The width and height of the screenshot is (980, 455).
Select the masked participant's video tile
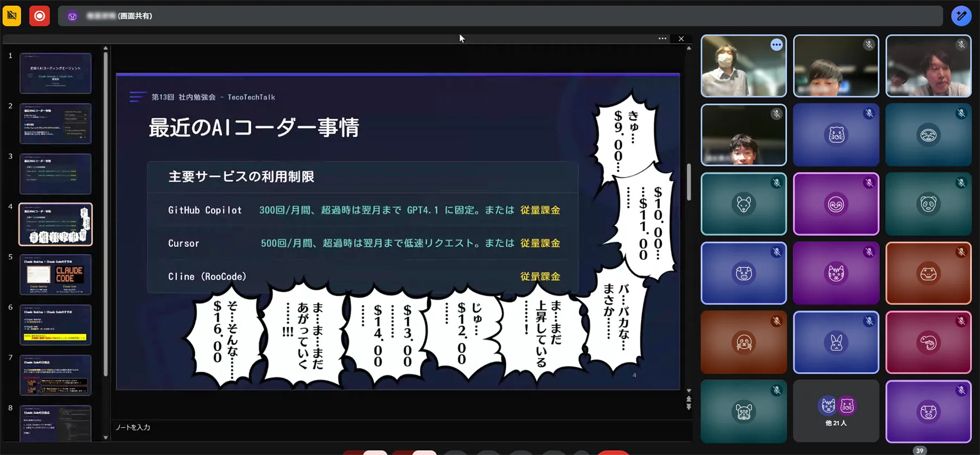pyautogui.click(x=744, y=66)
